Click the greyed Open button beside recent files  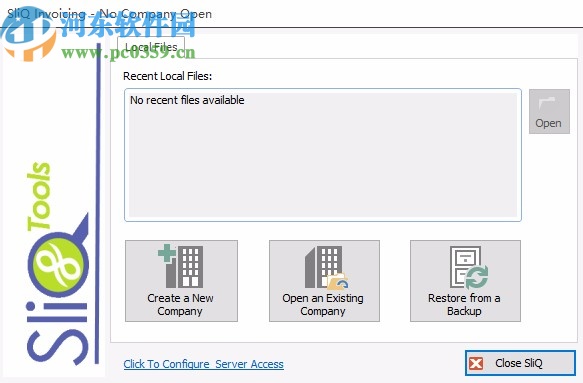(549, 111)
